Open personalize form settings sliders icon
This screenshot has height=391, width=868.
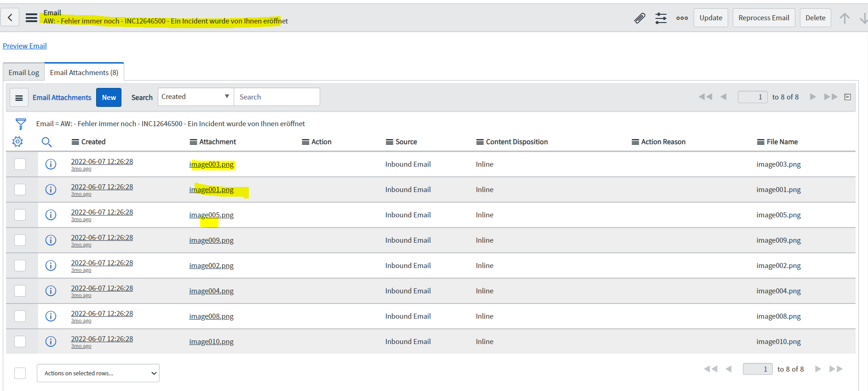tap(661, 18)
